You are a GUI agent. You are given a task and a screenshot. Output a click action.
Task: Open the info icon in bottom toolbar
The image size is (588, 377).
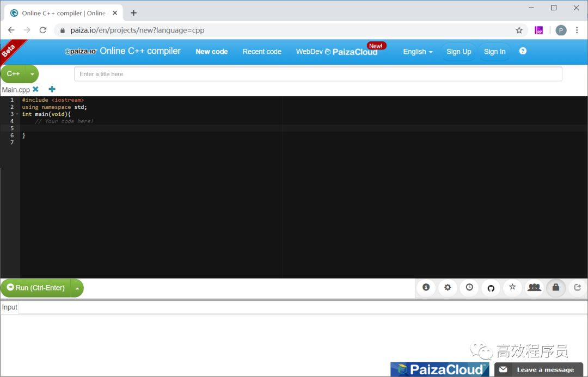point(426,287)
